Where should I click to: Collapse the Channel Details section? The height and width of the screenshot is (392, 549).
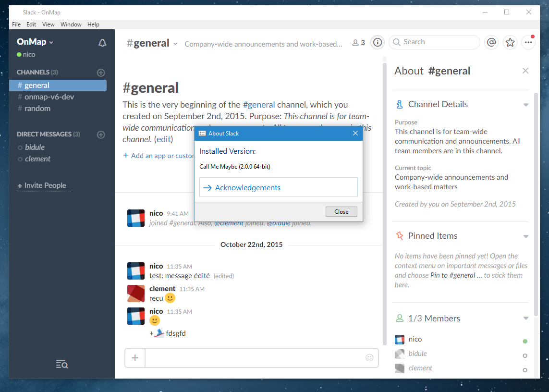pyautogui.click(x=525, y=105)
